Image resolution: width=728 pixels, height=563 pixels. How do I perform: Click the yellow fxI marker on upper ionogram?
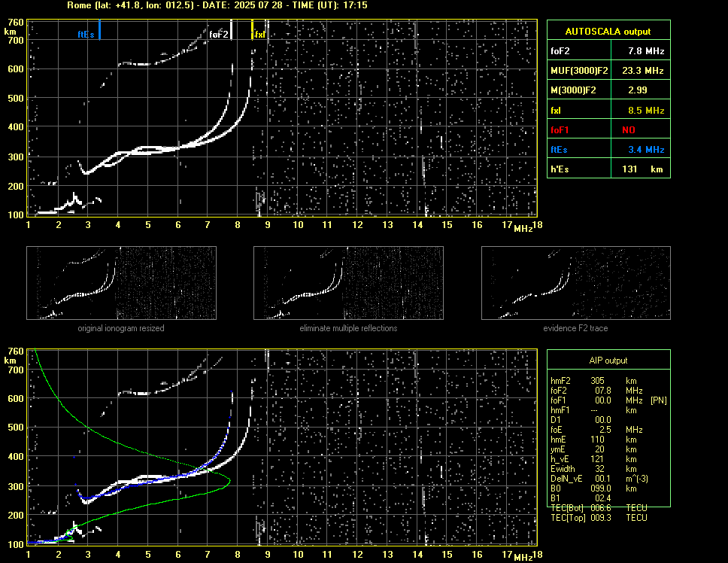252,29
